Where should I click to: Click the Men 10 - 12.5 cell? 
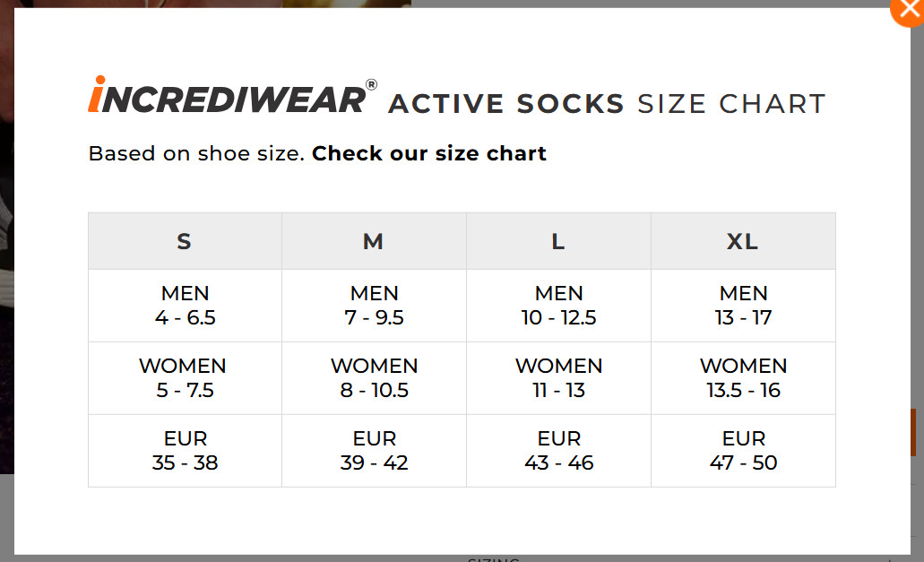click(x=558, y=306)
